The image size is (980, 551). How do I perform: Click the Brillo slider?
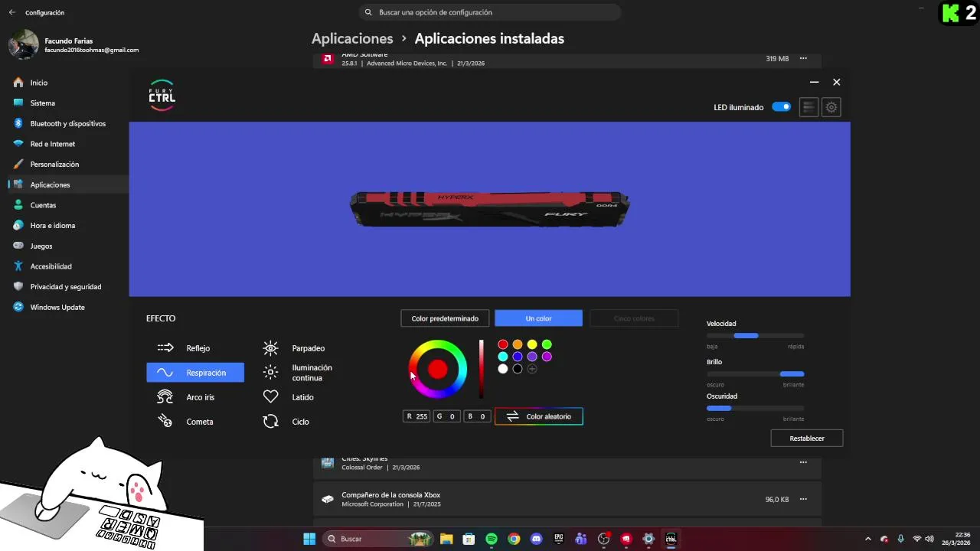click(756, 373)
